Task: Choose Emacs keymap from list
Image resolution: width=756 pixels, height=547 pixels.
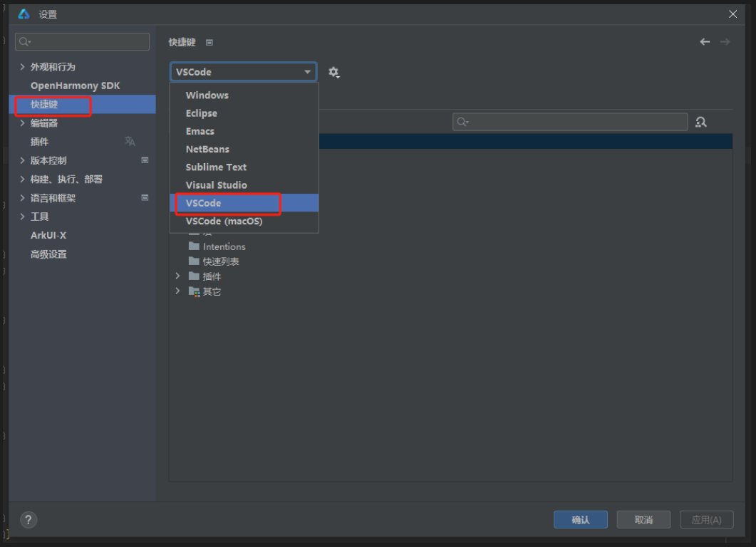Action: coord(244,131)
